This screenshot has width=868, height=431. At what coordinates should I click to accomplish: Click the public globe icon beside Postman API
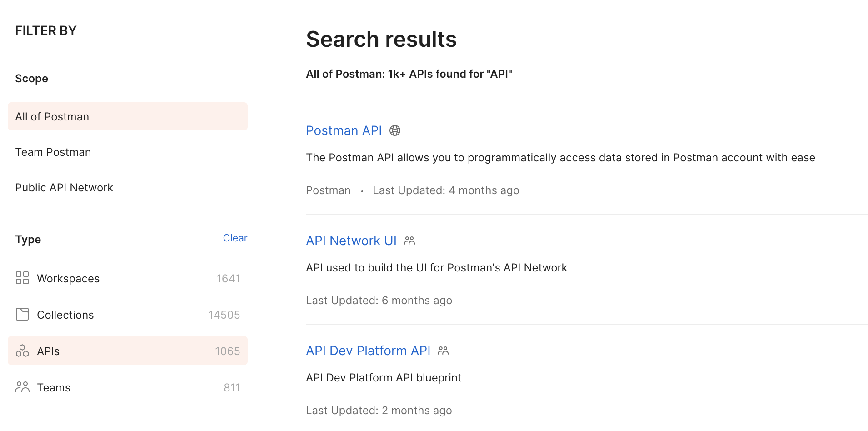click(x=395, y=130)
